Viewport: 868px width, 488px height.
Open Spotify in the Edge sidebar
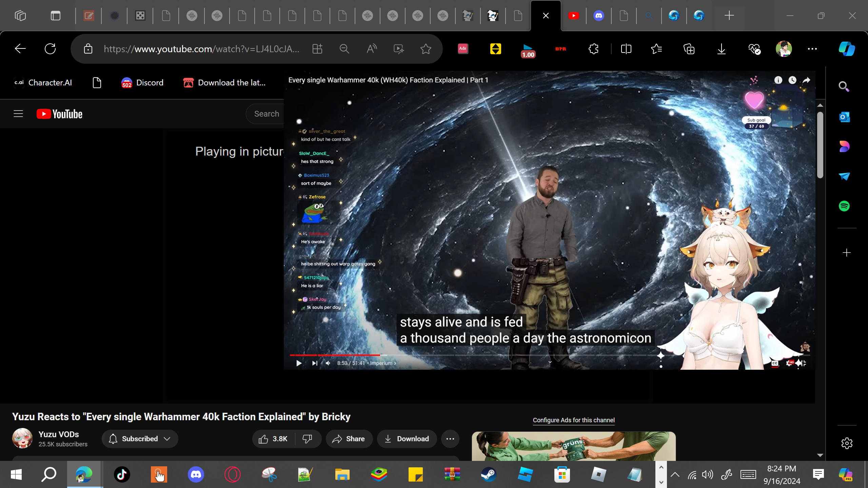coord(844,206)
